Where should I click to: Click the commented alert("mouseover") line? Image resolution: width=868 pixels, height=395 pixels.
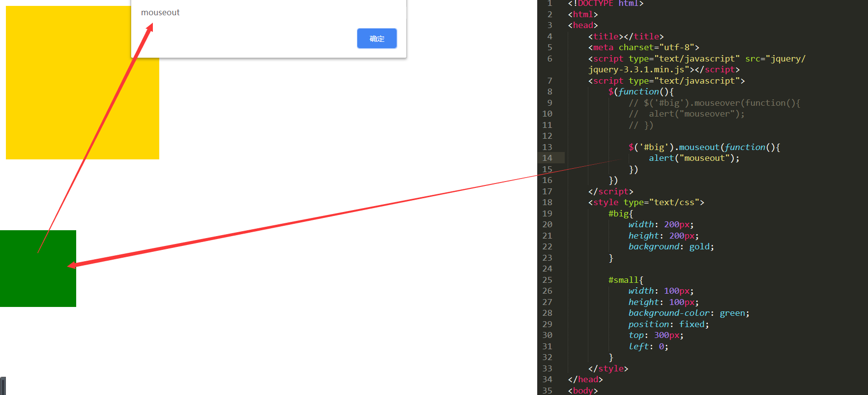pyautogui.click(x=687, y=114)
